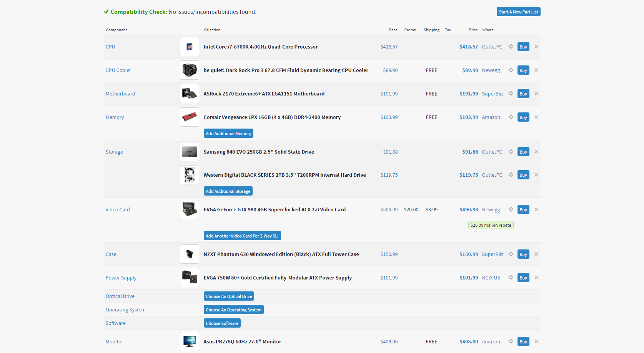Open the Corsair Vengeance LPX memory thumbnail

coord(190,117)
